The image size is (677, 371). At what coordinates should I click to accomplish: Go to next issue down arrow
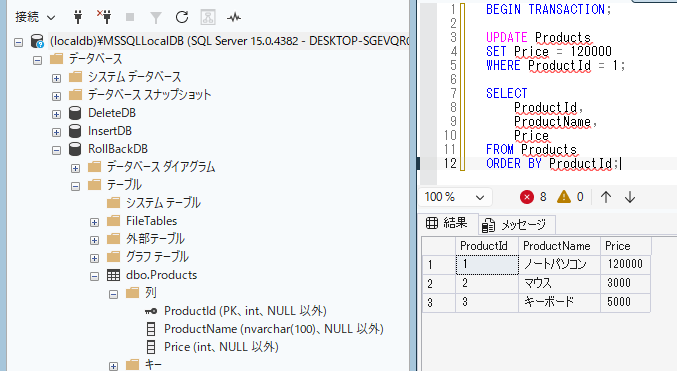[630, 197]
